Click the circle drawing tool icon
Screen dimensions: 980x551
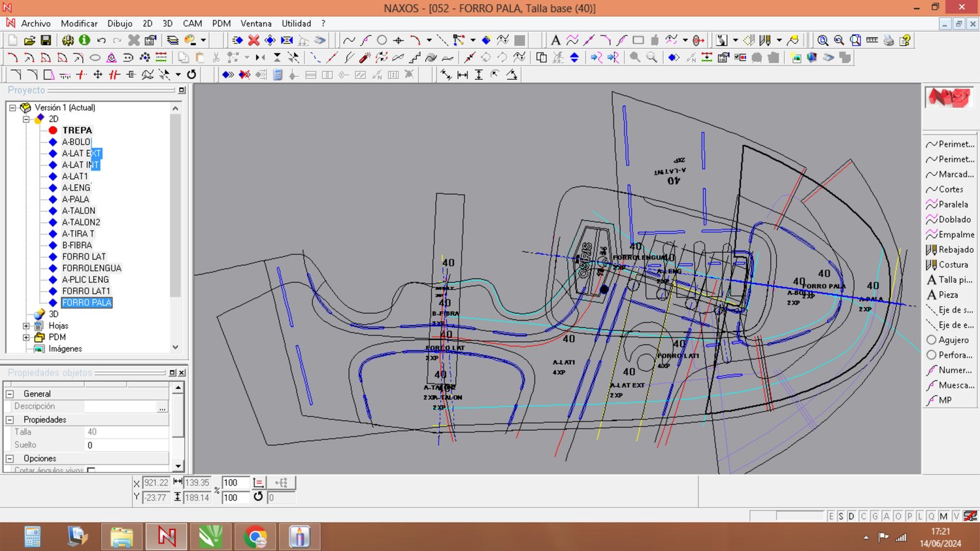[382, 41]
